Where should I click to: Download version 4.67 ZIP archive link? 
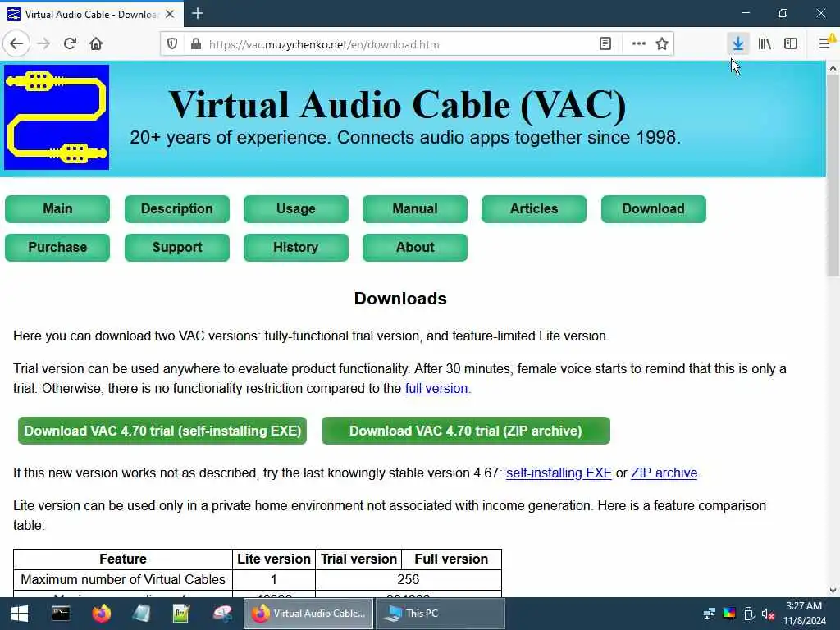(x=664, y=473)
